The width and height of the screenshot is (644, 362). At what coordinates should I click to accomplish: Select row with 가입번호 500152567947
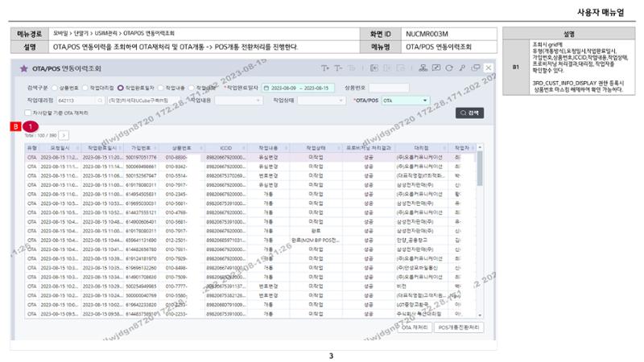(x=251, y=175)
